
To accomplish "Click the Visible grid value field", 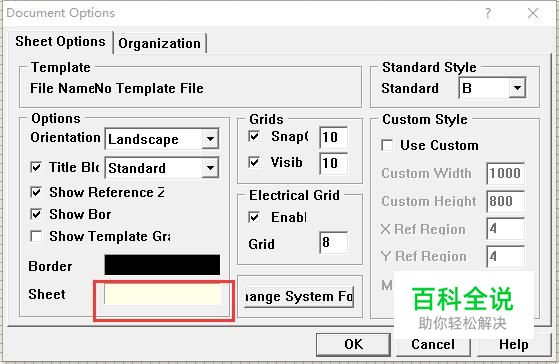I will [333, 163].
